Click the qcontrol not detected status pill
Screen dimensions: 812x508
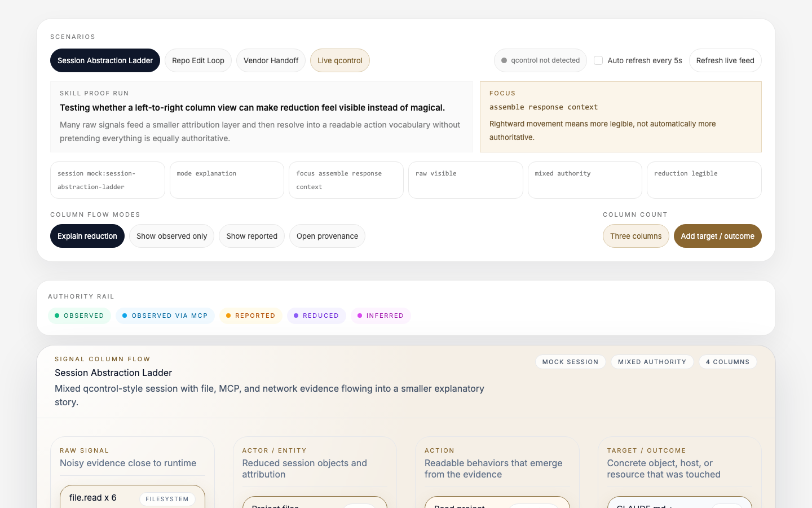[540, 60]
